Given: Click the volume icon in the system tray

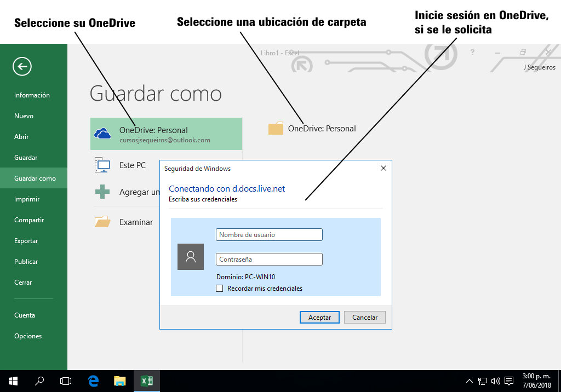Looking at the screenshot, I should point(496,381).
